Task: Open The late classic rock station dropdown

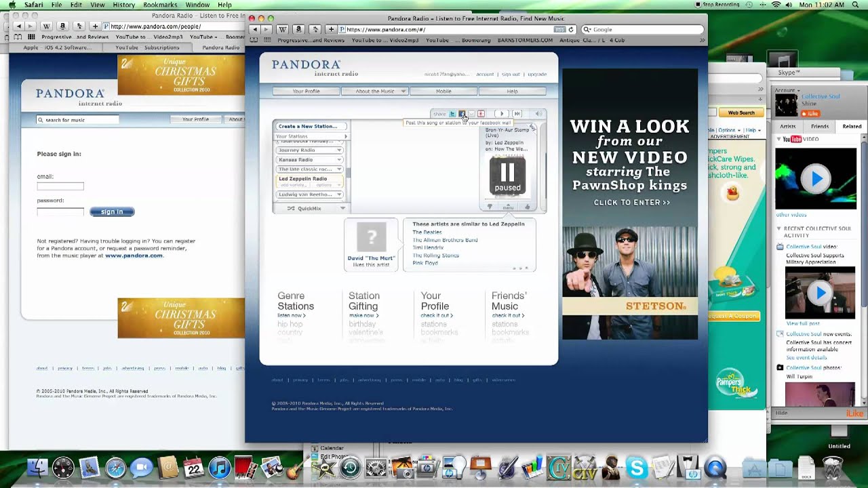Action: pyautogui.click(x=339, y=169)
